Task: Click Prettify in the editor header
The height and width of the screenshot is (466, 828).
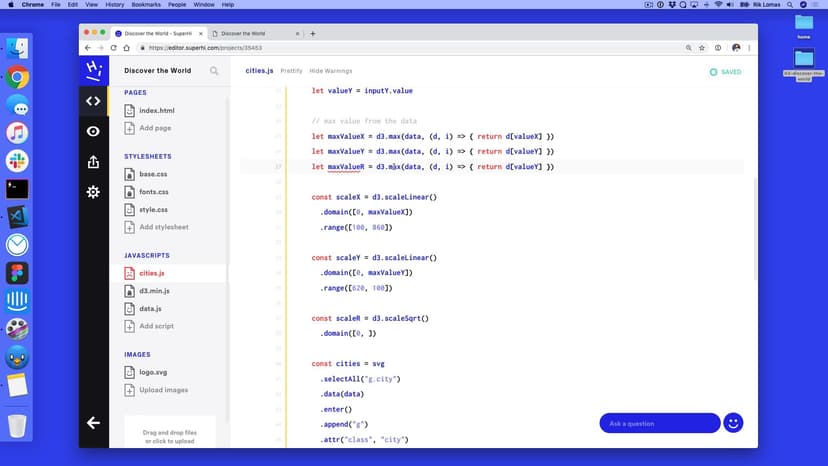Action: click(x=291, y=71)
